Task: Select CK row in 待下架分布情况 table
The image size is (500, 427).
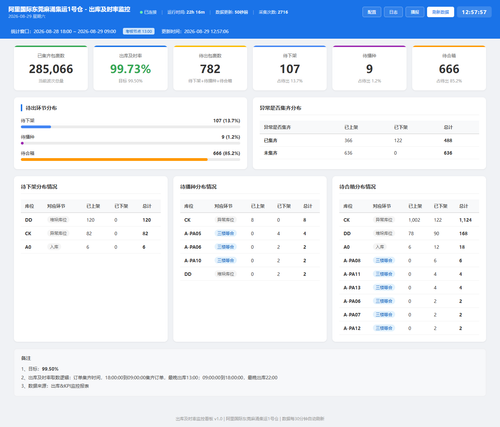Action: click(91, 233)
